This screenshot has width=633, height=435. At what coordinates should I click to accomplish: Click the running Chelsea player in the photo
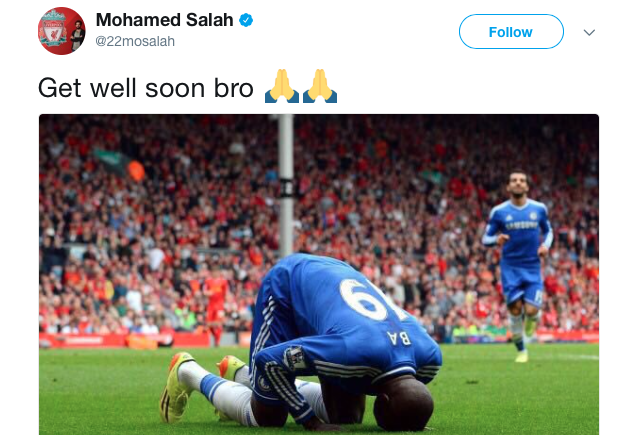[x=519, y=264]
